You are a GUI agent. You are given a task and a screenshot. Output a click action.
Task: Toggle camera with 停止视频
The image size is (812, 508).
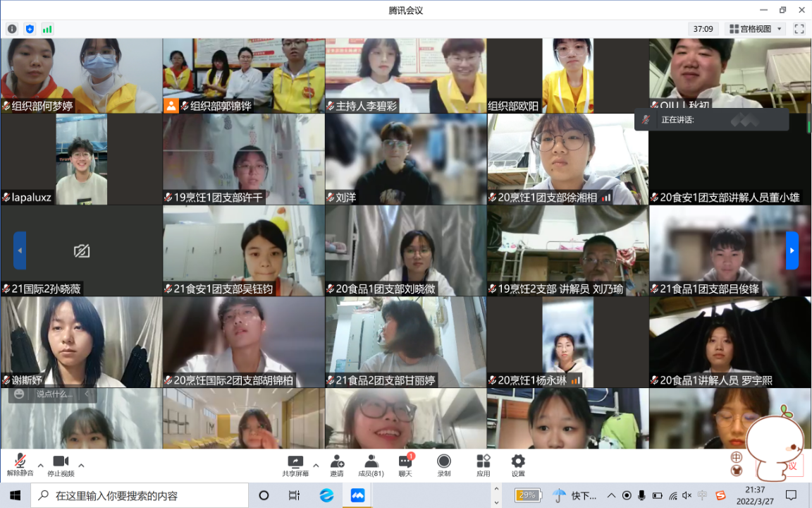[x=61, y=465]
